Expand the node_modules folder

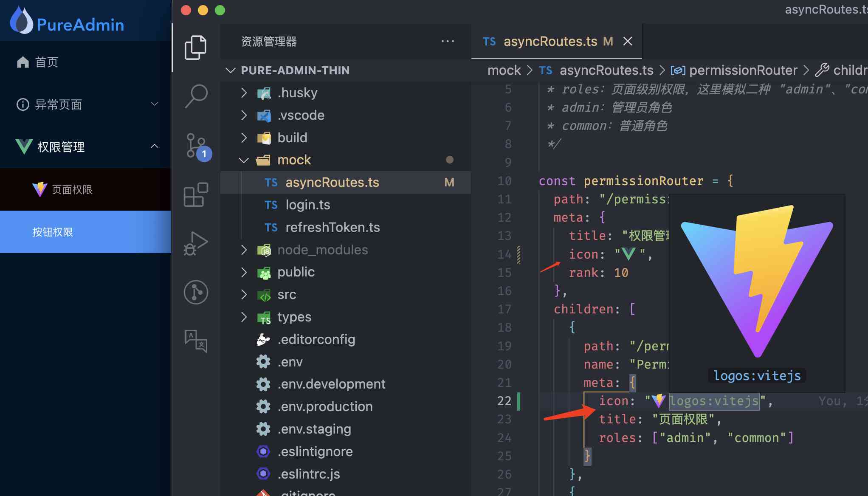click(244, 250)
